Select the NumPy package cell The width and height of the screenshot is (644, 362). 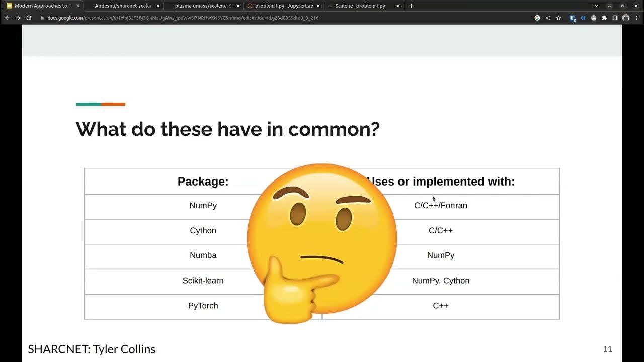[203, 206]
